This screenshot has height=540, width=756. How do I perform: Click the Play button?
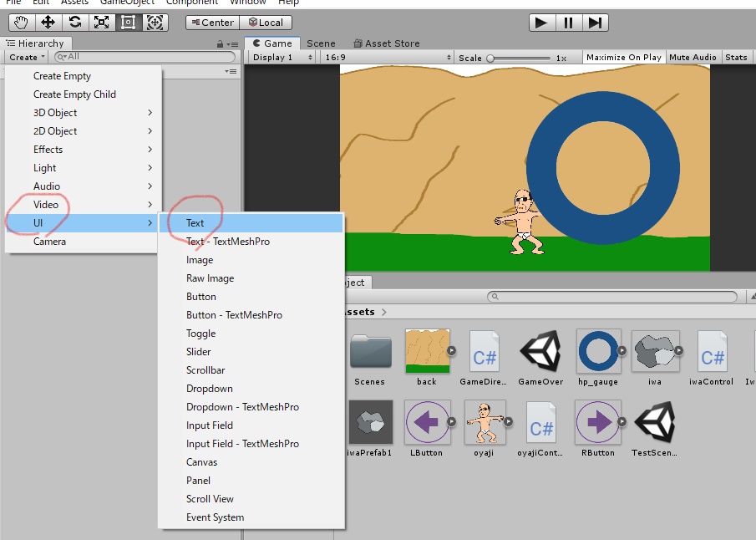click(541, 23)
